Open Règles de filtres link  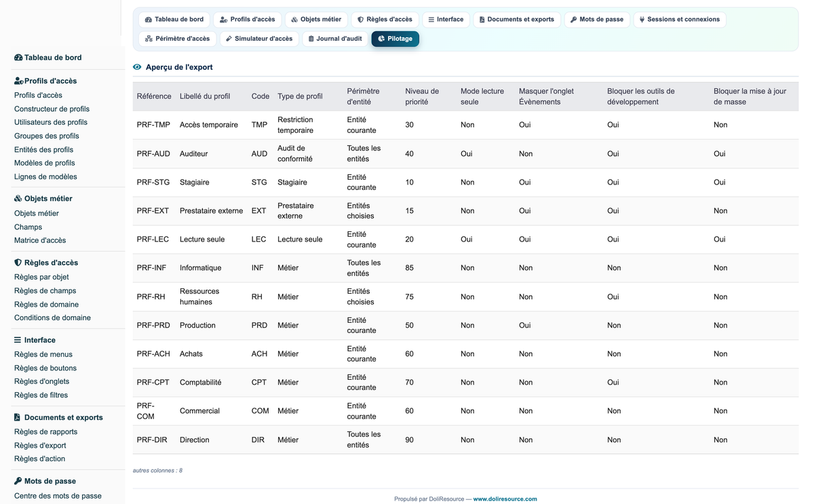pyautogui.click(x=41, y=395)
